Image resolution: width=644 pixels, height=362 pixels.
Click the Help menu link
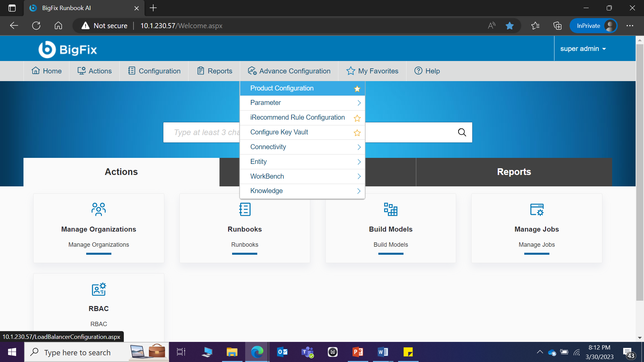tap(427, 71)
